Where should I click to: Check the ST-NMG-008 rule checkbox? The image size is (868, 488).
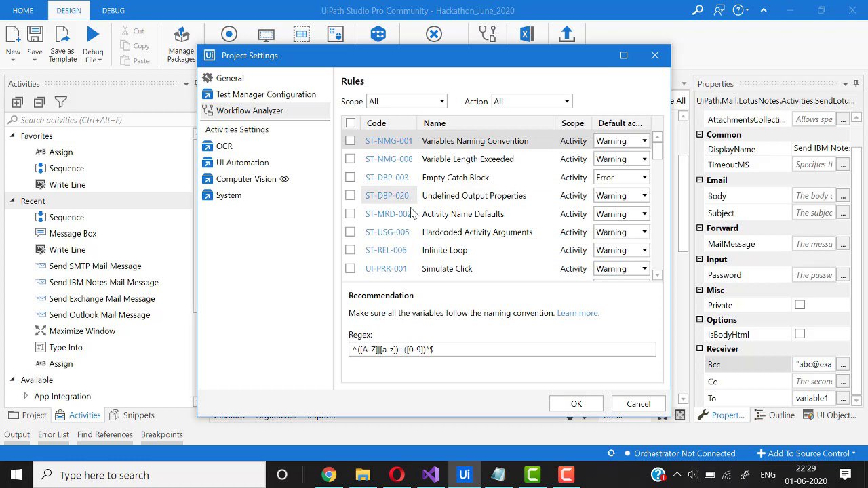tap(350, 159)
